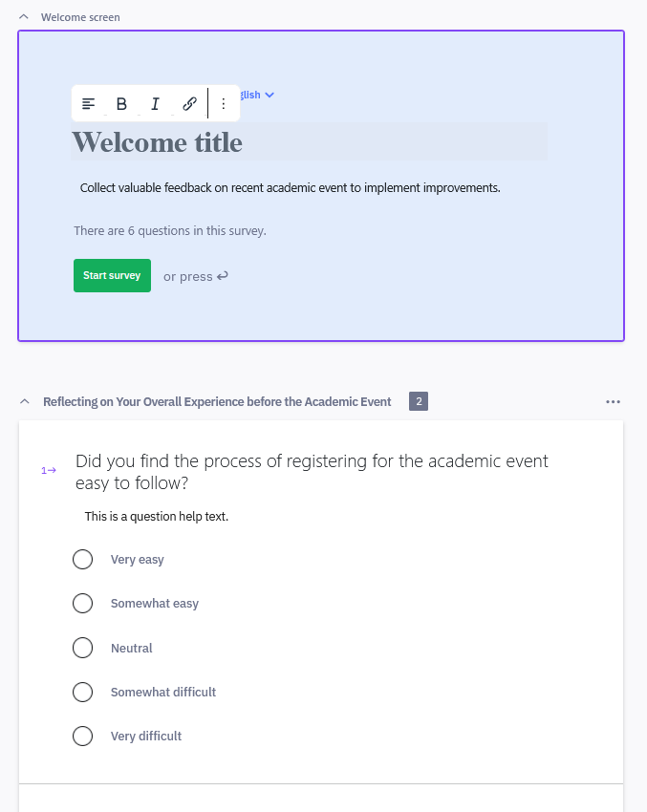Select the 'Somewhat difficult' radio option

[83, 692]
